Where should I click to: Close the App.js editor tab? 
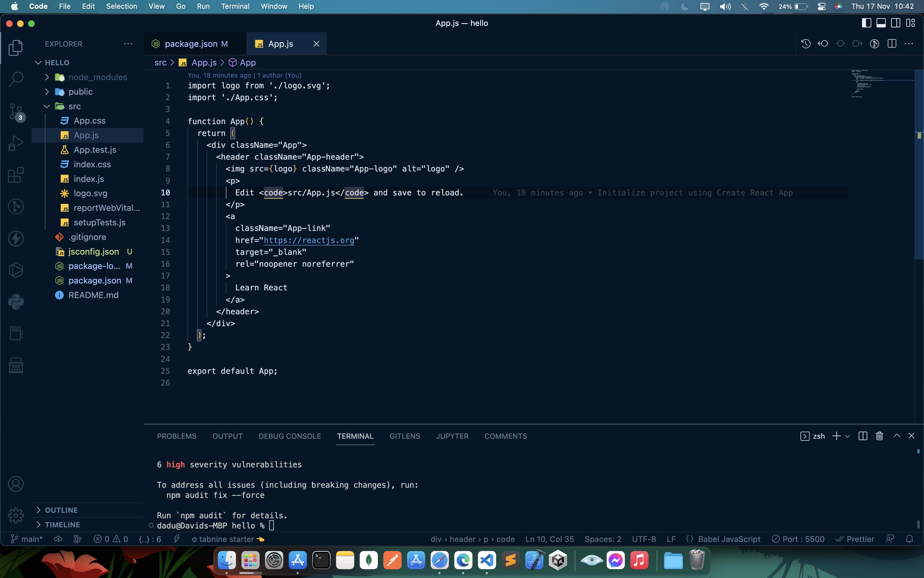(x=316, y=43)
